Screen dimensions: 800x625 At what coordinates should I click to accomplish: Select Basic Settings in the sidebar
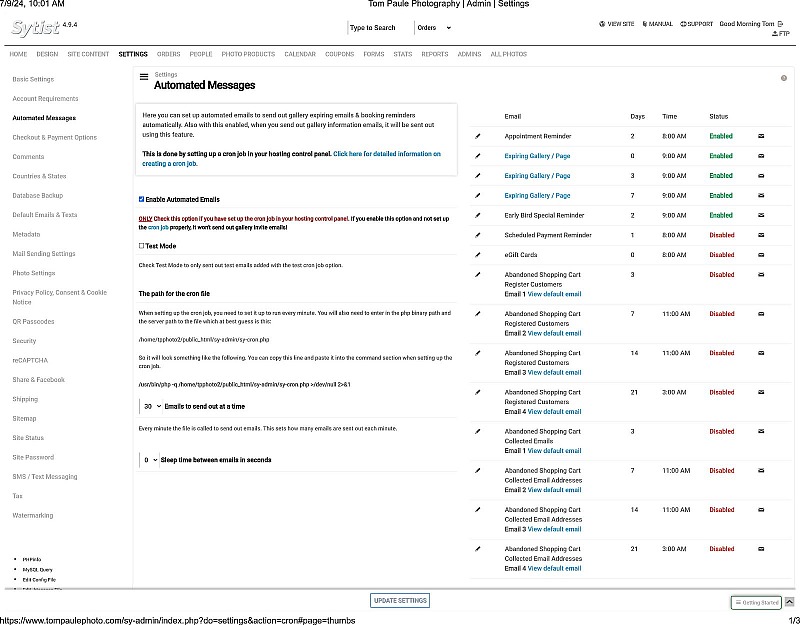point(33,79)
